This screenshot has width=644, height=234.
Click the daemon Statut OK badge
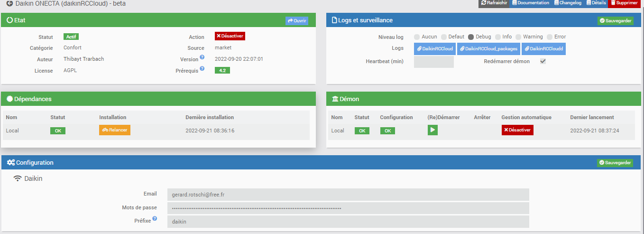(362, 131)
